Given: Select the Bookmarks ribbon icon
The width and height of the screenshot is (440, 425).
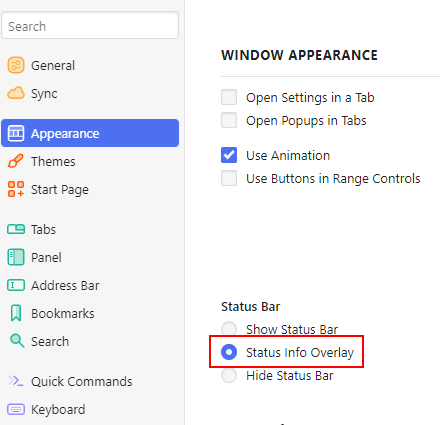Looking at the screenshot, I should tap(16, 313).
